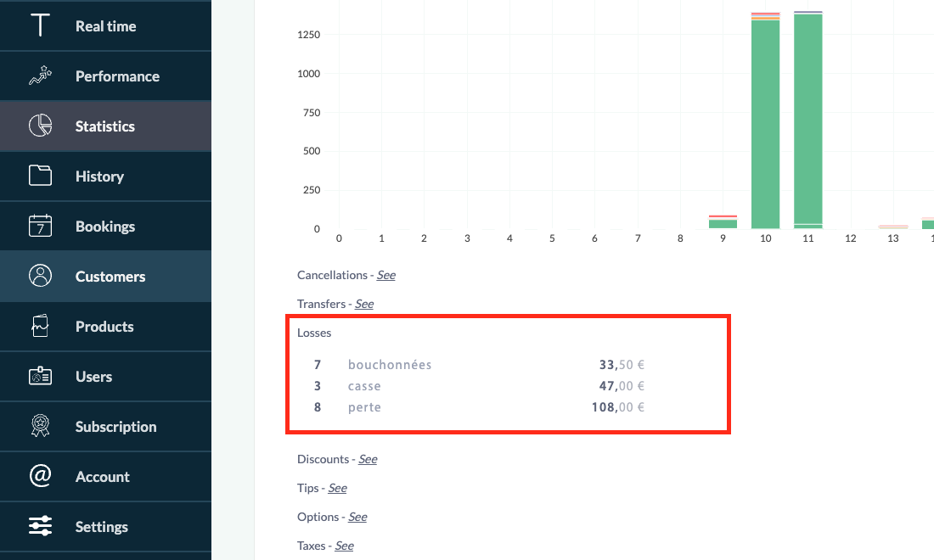This screenshot has width=934, height=560.
Task: Select the Statistics pie chart icon
Action: pos(40,126)
